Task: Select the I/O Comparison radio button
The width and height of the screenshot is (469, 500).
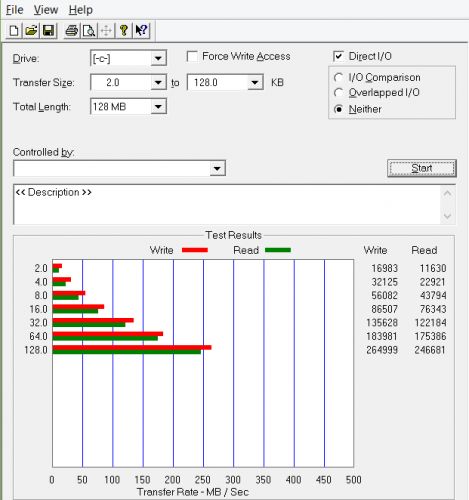Action: (338, 78)
